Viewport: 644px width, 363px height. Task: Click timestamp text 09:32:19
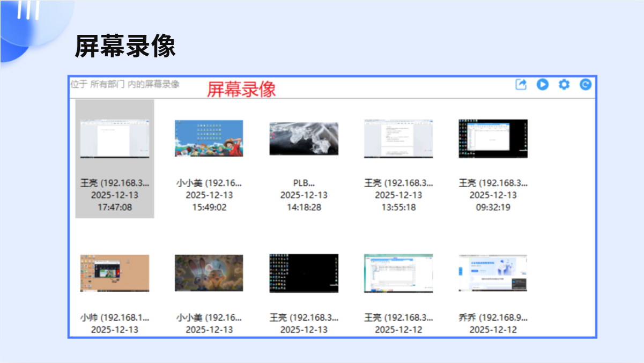pos(493,207)
